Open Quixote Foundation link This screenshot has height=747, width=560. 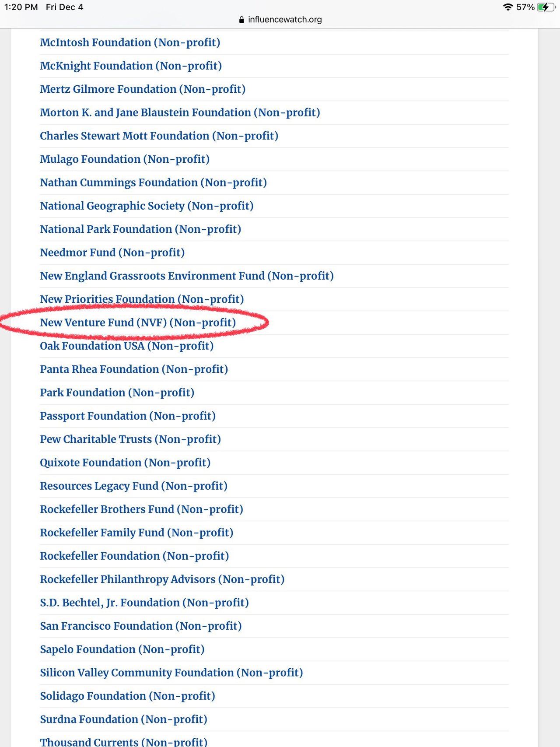125,463
